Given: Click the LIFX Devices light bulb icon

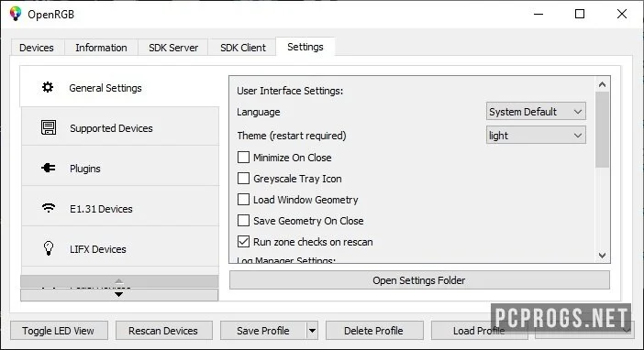Looking at the screenshot, I should coord(49,248).
